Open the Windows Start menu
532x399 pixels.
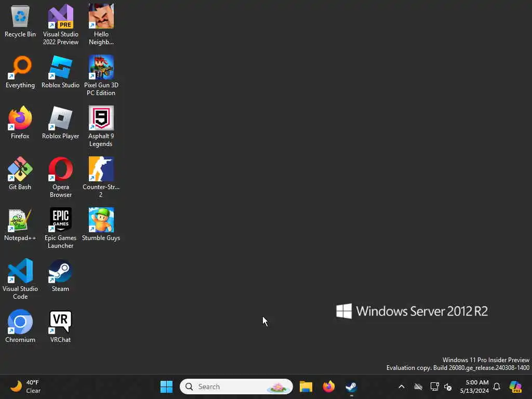click(166, 387)
